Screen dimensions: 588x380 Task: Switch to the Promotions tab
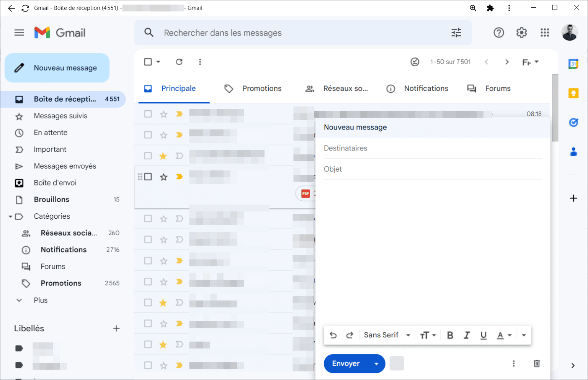coord(261,88)
